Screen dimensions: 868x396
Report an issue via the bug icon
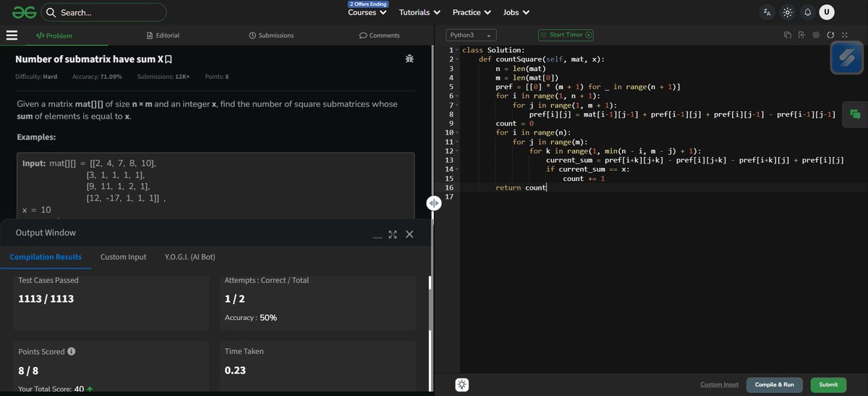pos(409,59)
